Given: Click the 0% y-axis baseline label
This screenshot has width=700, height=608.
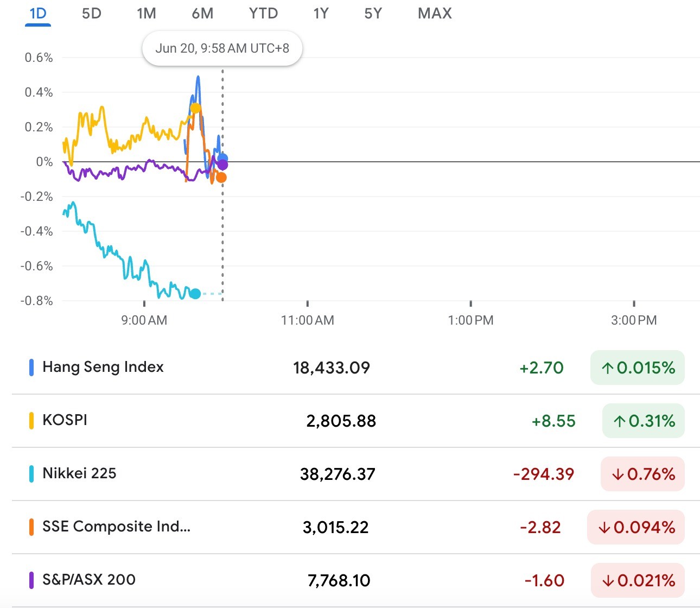Looking at the screenshot, I should click(x=44, y=162).
